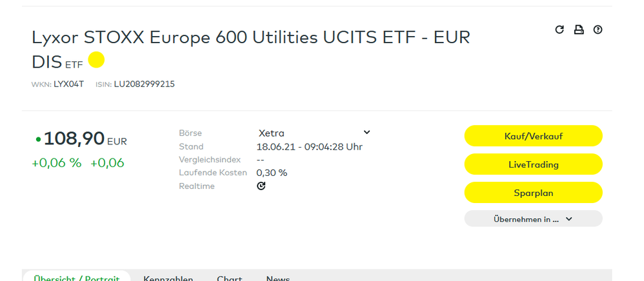Click the Sparplan button
This screenshot has width=644, height=281.
[533, 193]
